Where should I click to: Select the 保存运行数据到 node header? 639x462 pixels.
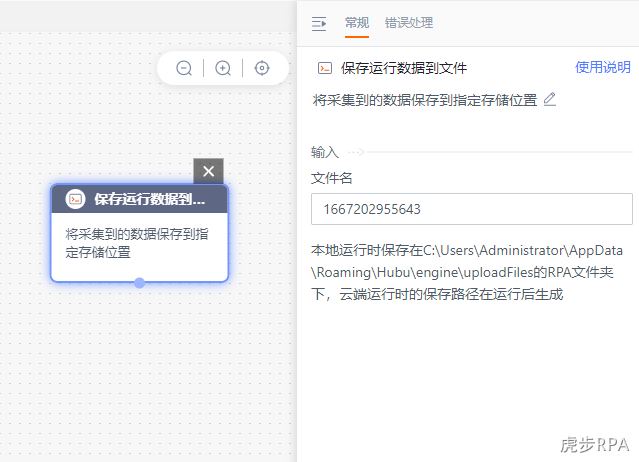tap(139, 199)
